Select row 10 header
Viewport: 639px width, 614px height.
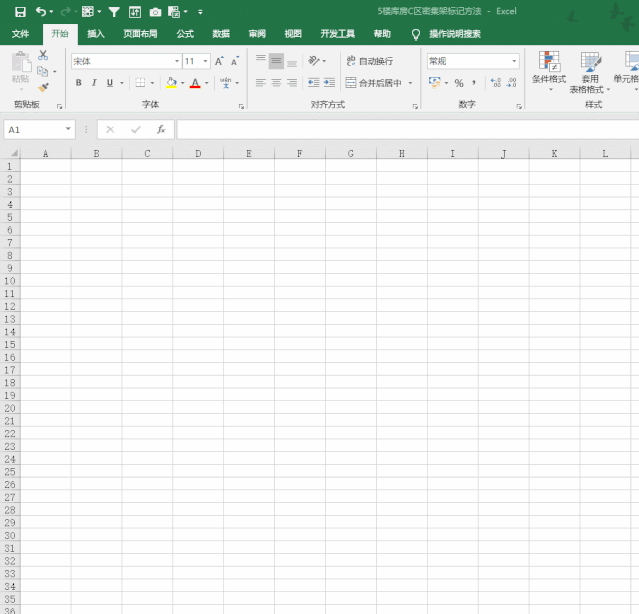tap(10, 281)
